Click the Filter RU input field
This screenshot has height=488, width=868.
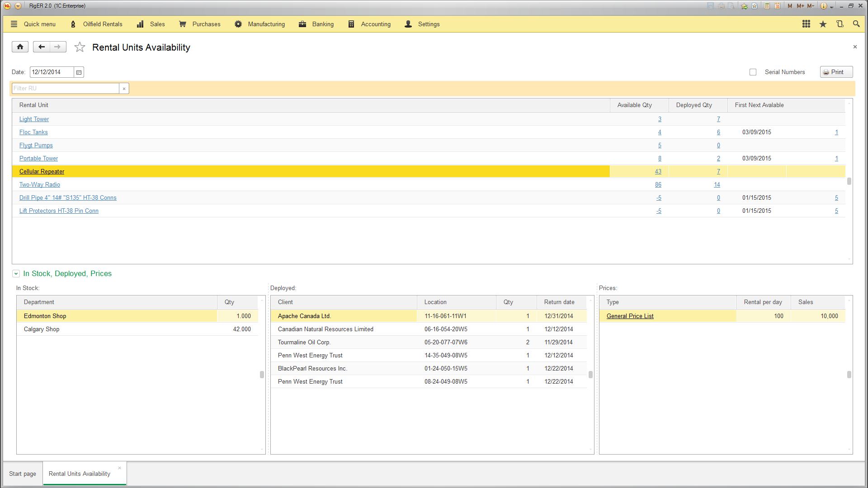click(66, 89)
